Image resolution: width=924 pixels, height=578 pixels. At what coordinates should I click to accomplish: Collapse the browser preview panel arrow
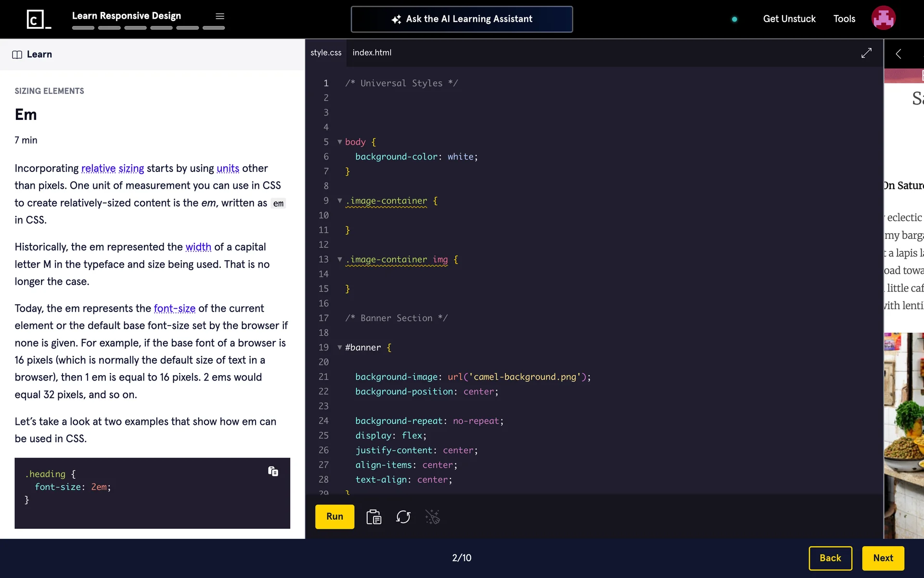tap(898, 54)
